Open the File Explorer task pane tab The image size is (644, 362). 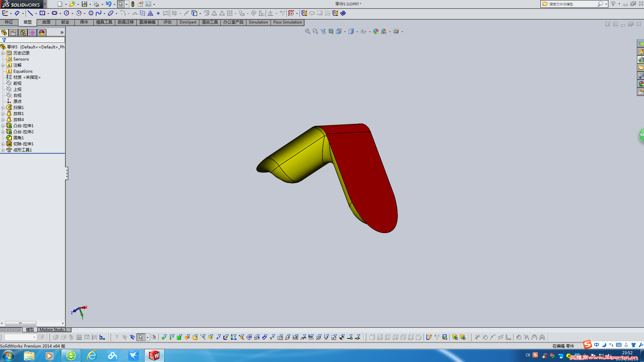641,68
